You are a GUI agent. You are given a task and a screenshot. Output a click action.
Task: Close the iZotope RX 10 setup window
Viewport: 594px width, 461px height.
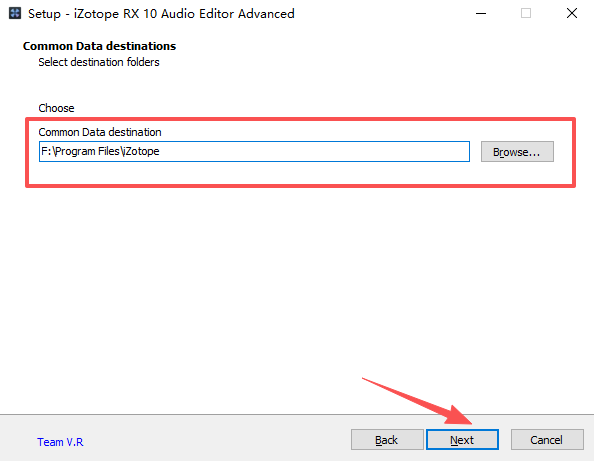(x=572, y=13)
